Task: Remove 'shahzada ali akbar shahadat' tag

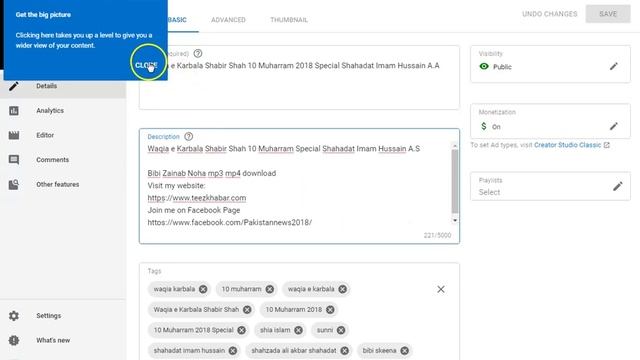Action: pos(344,351)
